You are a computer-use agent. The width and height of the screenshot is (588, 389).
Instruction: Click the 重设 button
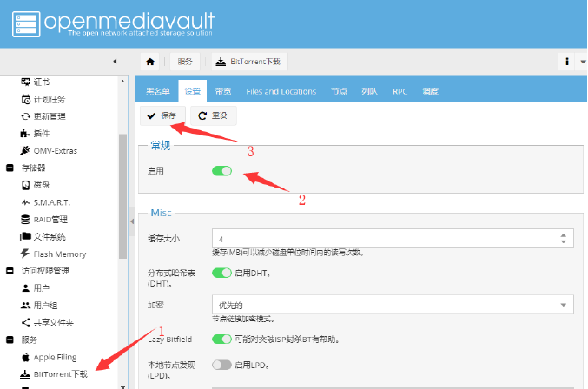(213, 115)
